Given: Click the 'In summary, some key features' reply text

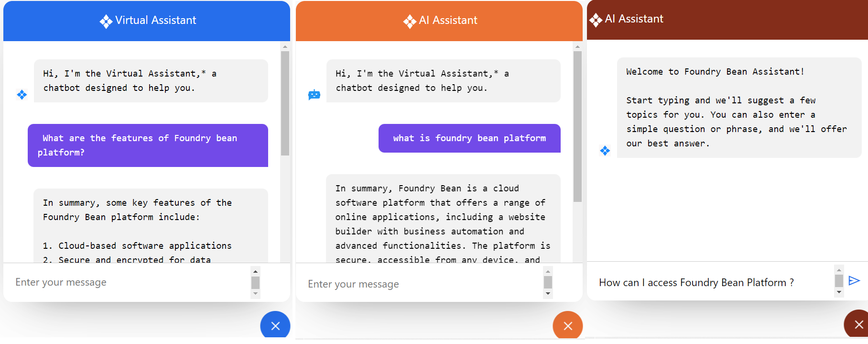Looking at the screenshot, I should pyautogui.click(x=137, y=210).
